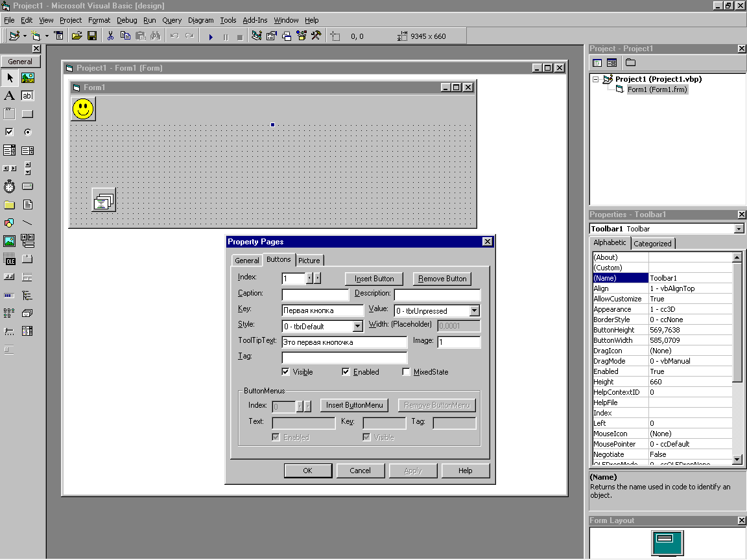Select the ButtonHeight property row
Image resolution: width=747 pixels, height=560 pixels.
click(662, 330)
